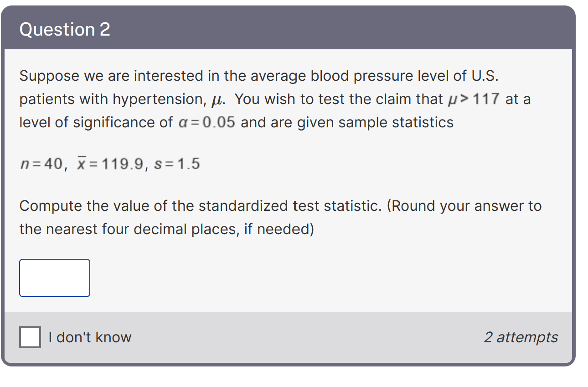588x387 pixels.
Task: Click the sample size value n=40
Action: [x=42, y=164]
